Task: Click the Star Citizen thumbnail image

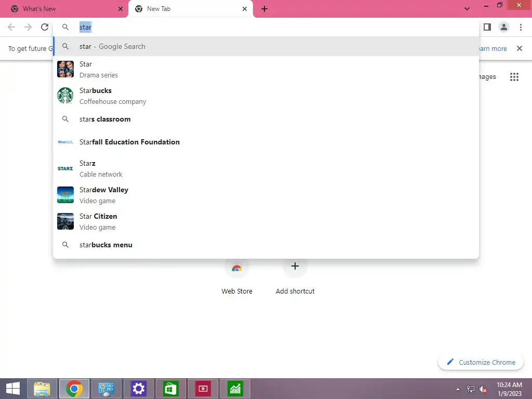Action: (65, 221)
